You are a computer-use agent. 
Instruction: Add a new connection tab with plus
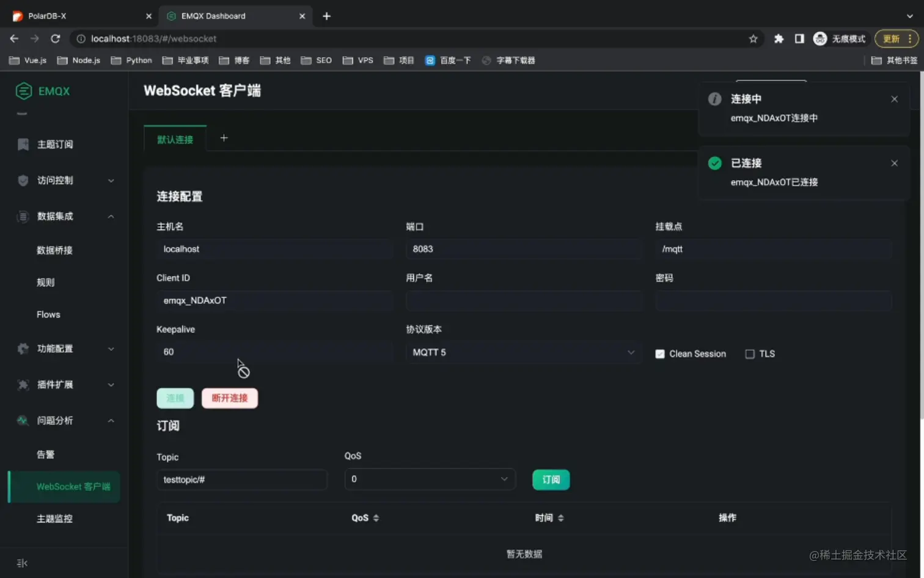(x=224, y=138)
